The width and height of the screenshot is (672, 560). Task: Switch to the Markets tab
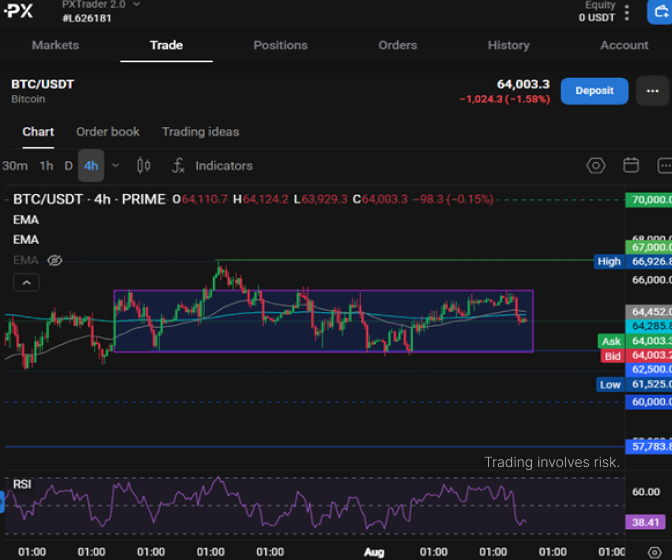pos(55,45)
